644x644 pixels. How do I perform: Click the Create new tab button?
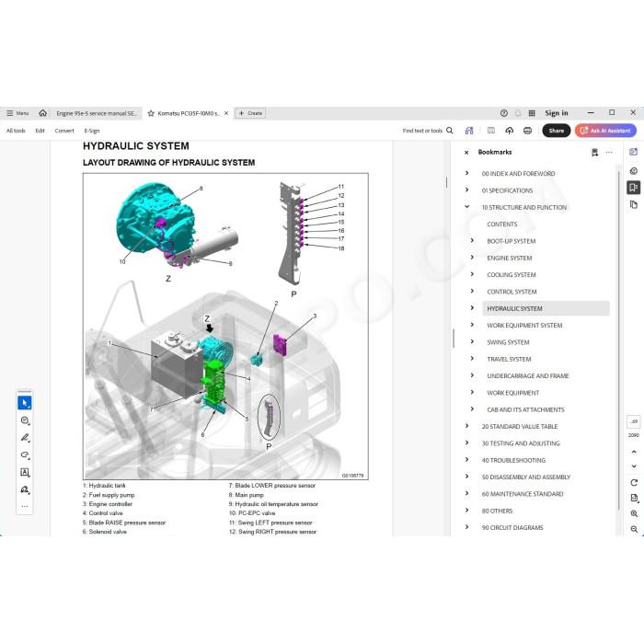pos(250,113)
